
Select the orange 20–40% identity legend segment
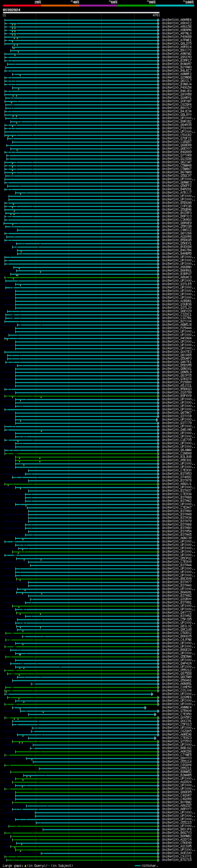click(x=60, y=6)
